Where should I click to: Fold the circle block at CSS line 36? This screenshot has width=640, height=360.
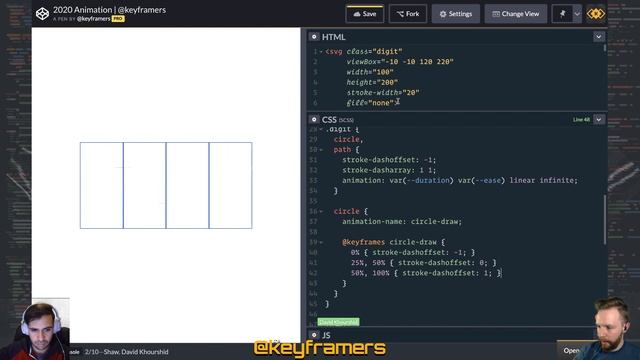point(321,211)
